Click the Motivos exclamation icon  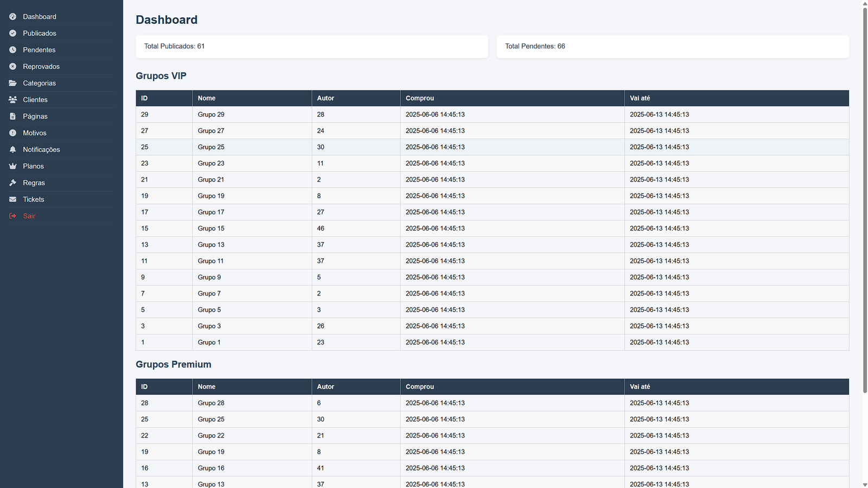click(x=13, y=133)
